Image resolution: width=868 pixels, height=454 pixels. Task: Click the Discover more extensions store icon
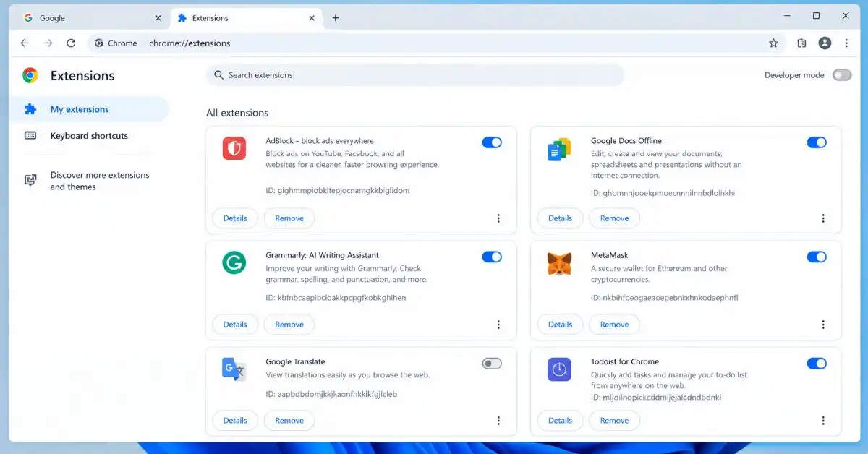30,181
